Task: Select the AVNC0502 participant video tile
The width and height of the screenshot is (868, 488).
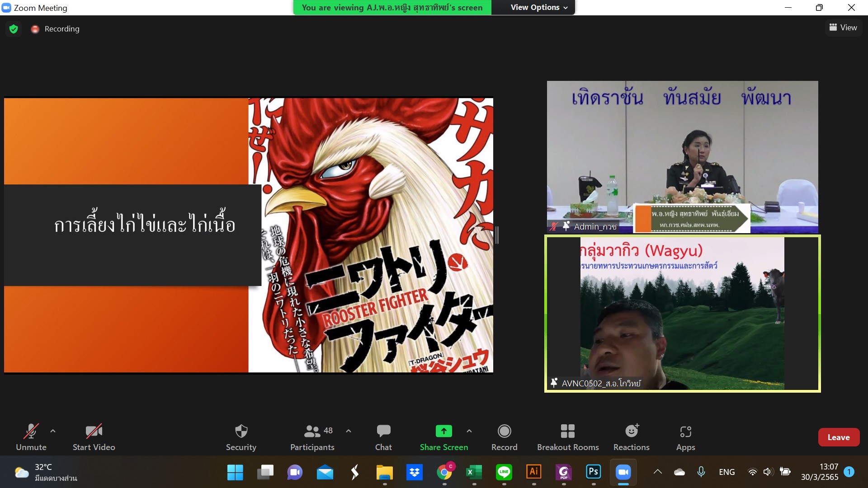Action: tap(683, 313)
